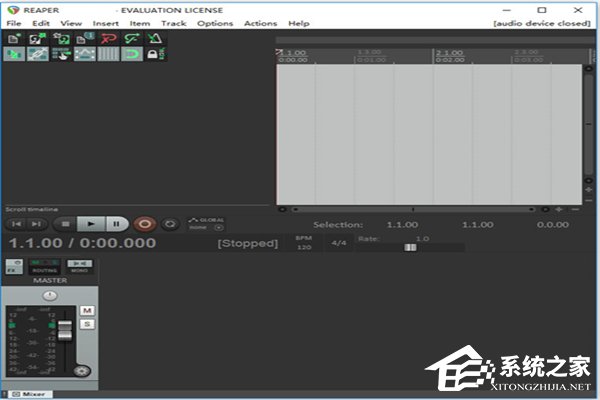Image resolution: width=600 pixels, height=400 pixels.
Task: Click the Open Project toolbar icon
Action: [x=38, y=39]
